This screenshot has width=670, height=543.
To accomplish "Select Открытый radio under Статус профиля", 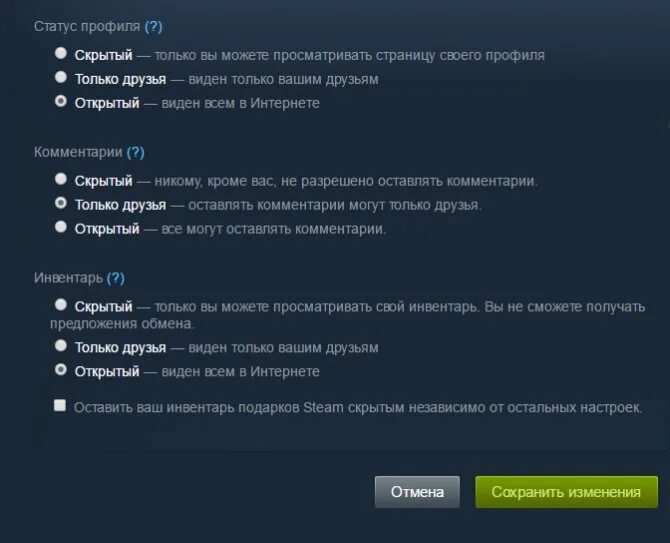I will pos(61,101).
